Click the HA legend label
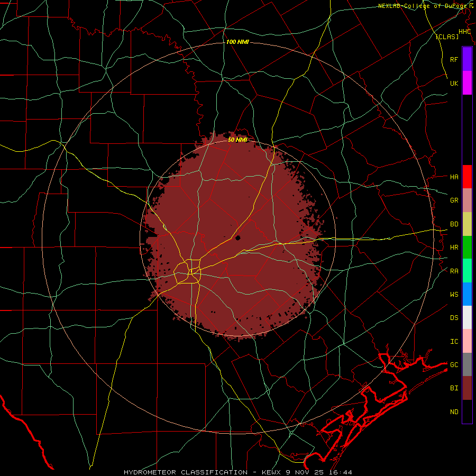Image resolution: width=476 pixels, height=476 pixels. 454,177
